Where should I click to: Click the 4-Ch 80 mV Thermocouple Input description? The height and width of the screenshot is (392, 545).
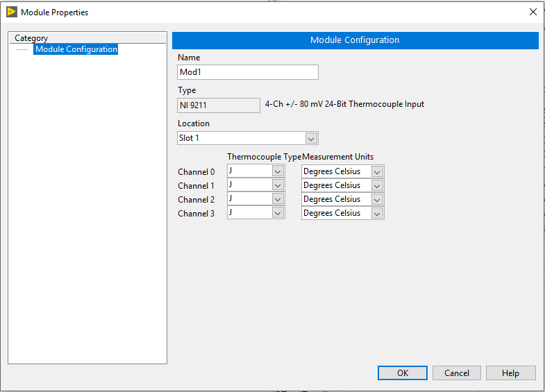tap(344, 104)
